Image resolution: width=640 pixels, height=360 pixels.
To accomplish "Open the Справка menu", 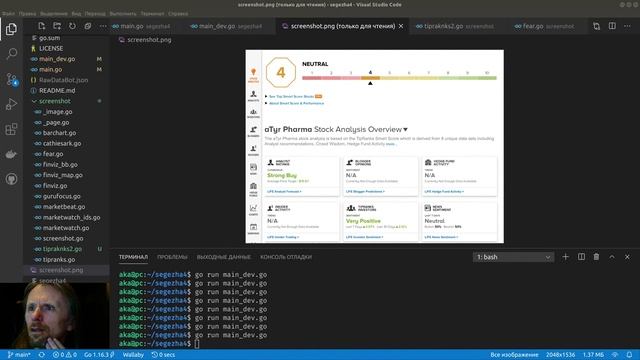I will tap(178, 13).
